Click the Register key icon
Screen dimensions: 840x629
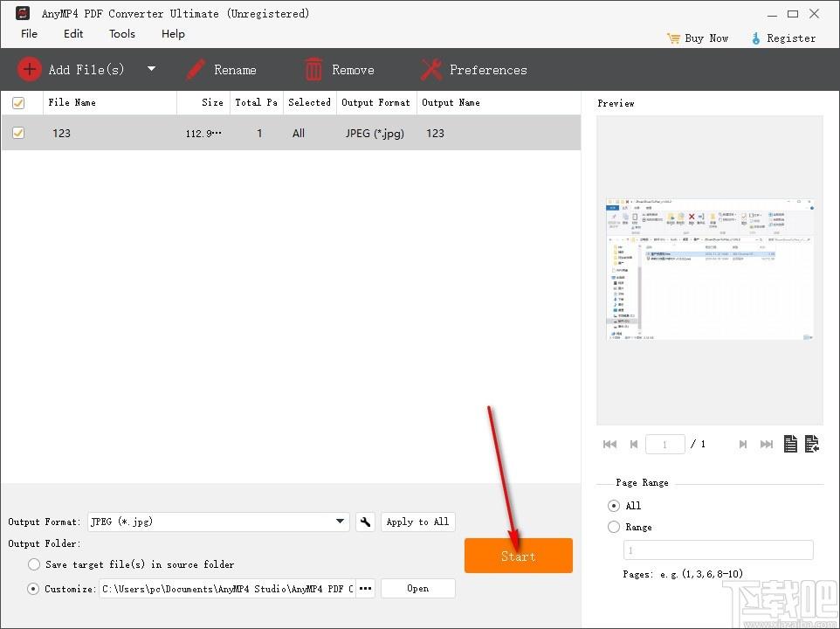[756, 38]
